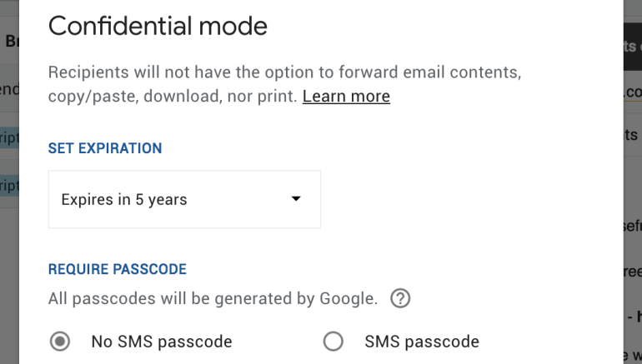
Task: Click the Confidential mode dialog title
Action: tap(158, 26)
